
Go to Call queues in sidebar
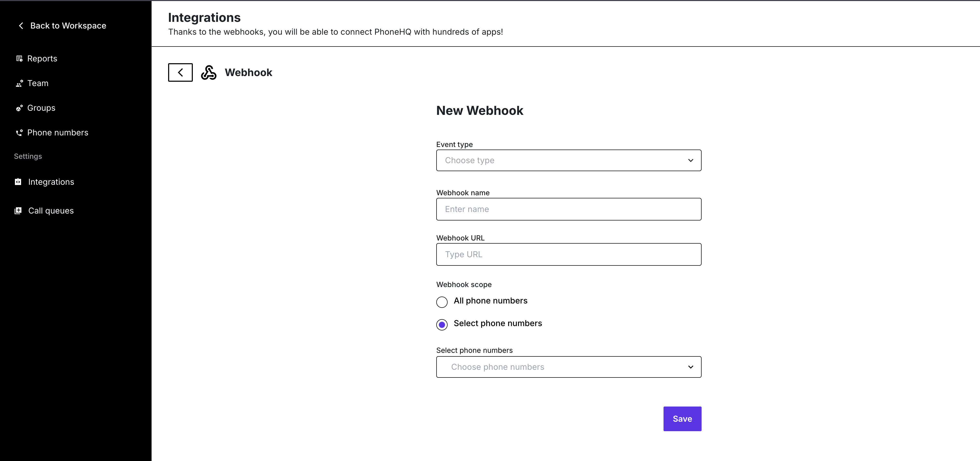pos(51,211)
